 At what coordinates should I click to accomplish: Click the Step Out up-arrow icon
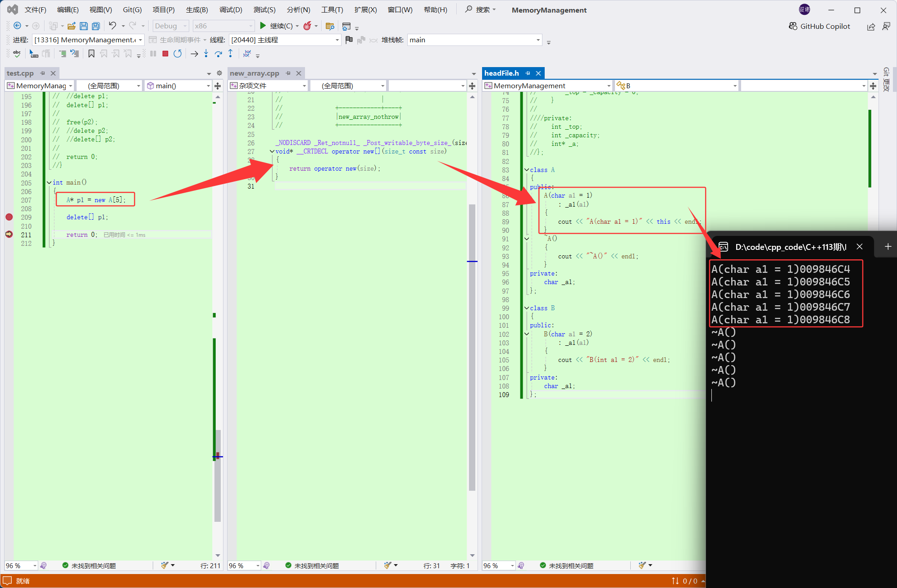pyautogui.click(x=231, y=54)
